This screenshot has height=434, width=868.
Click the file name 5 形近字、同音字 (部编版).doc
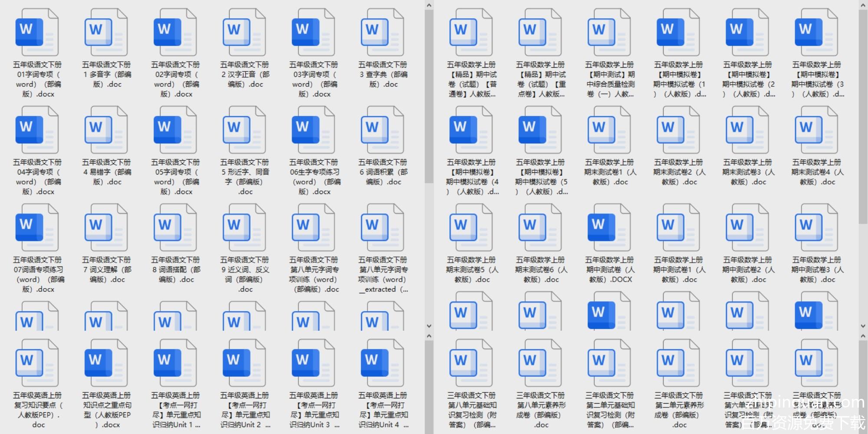pos(244,177)
